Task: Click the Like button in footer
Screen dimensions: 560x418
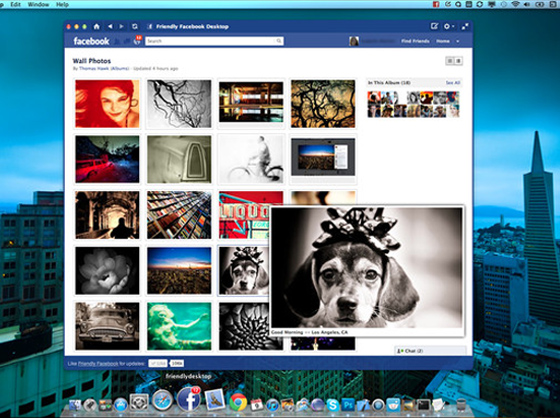Action: pos(158,363)
